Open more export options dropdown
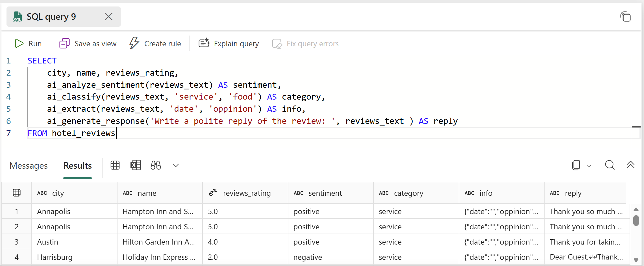644x266 pixels. point(175,165)
